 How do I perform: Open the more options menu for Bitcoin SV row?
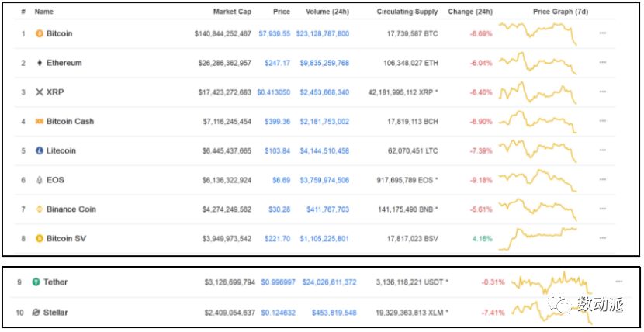click(x=603, y=237)
